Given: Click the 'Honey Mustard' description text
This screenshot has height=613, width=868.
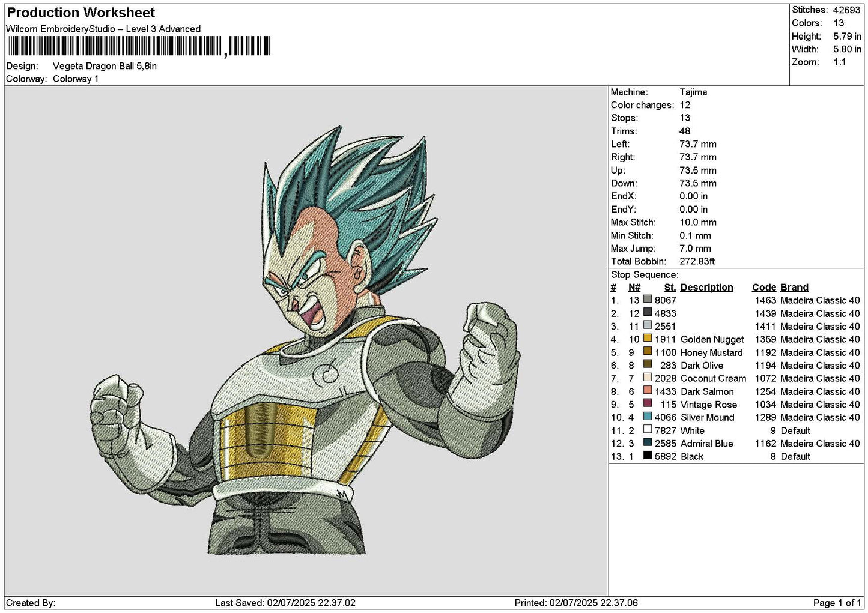Looking at the screenshot, I should [712, 352].
